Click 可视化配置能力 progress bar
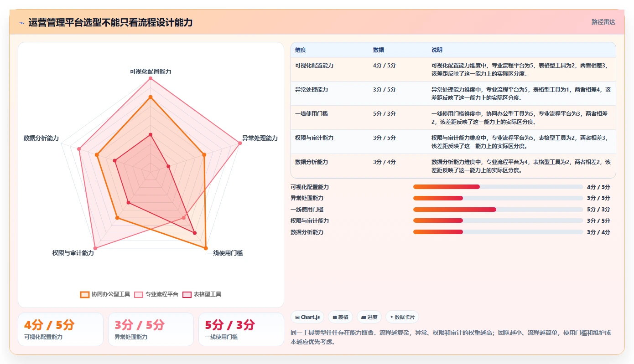634x364 pixels. [x=498, y=187]
